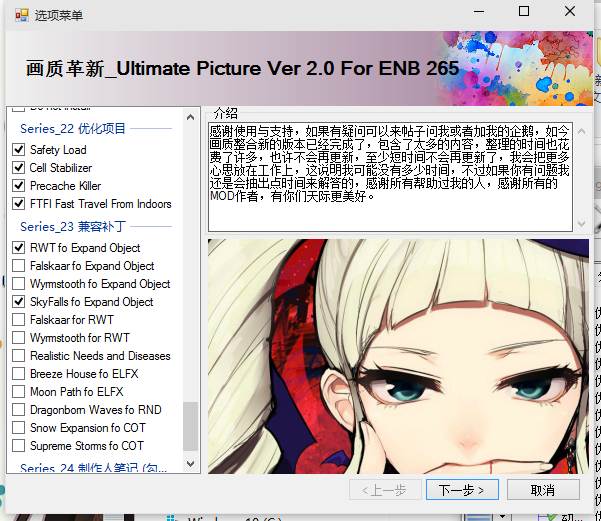Click the anime girl preview image
The image size is (601, 521).
(x=398, y=356)
